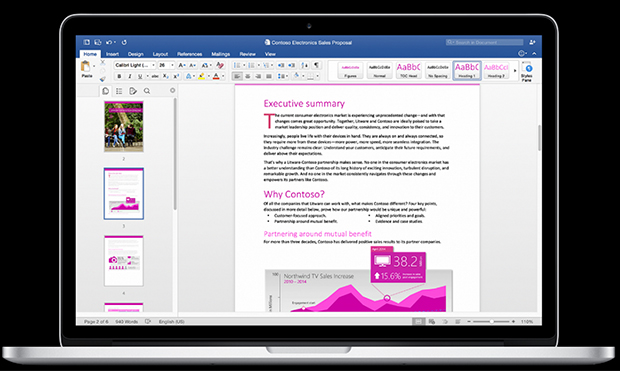The image size is (620, 371).
Task: Apply the Heading 2 style
Action: (x=496, y=70)
